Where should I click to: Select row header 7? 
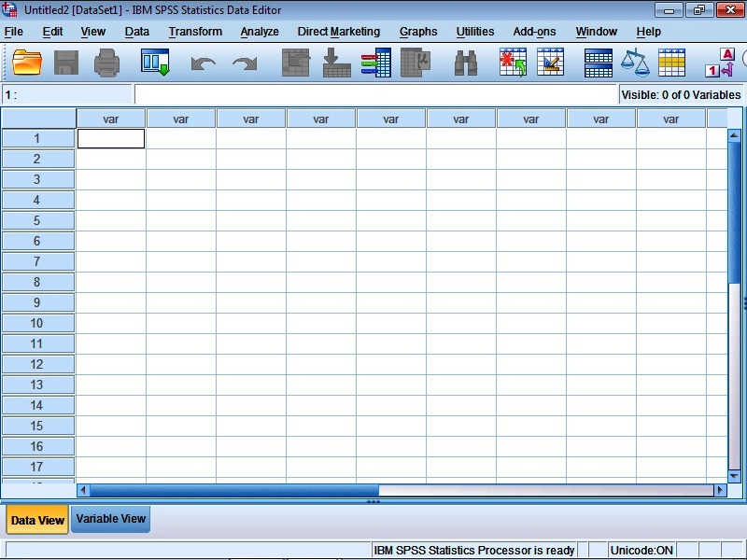(x=38, y=261)
